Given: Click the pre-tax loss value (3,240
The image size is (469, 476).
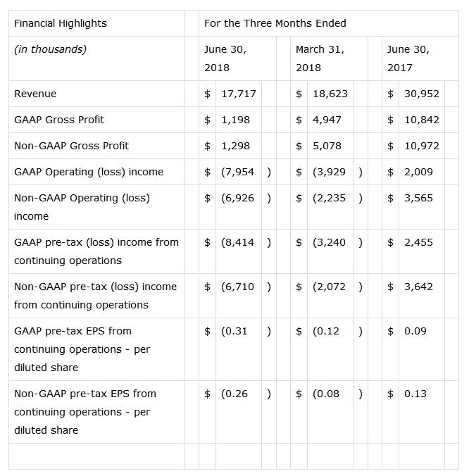Looking at the screenshot, I should pos(329,242).
